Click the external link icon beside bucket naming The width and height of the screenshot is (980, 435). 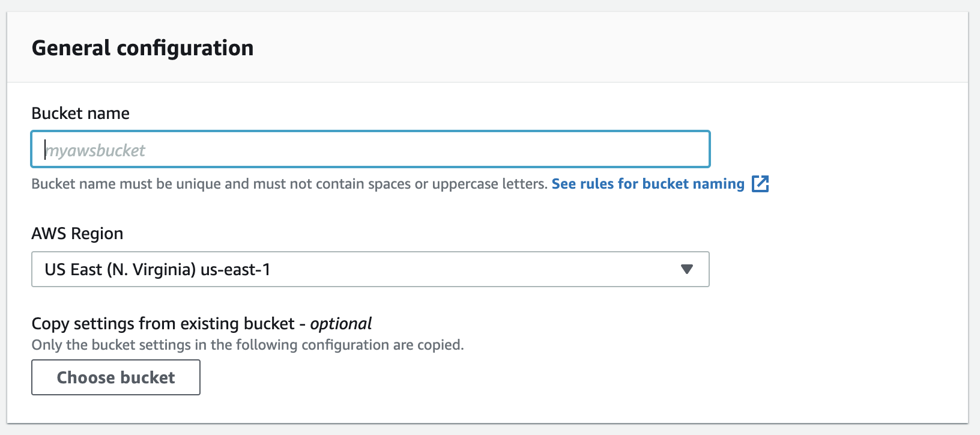(x=760, y=184)
